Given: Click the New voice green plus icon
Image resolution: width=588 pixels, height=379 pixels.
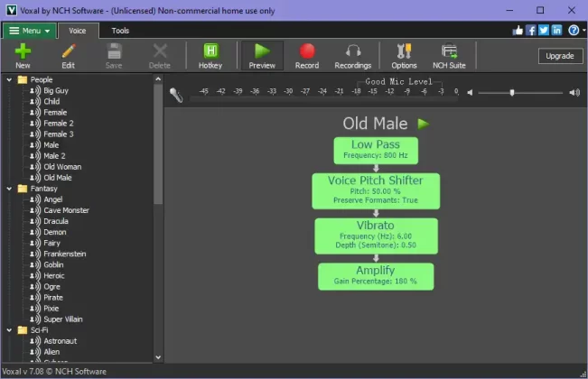Looking at the screenshot, I should pyautogui.click(x=23, y=51).
